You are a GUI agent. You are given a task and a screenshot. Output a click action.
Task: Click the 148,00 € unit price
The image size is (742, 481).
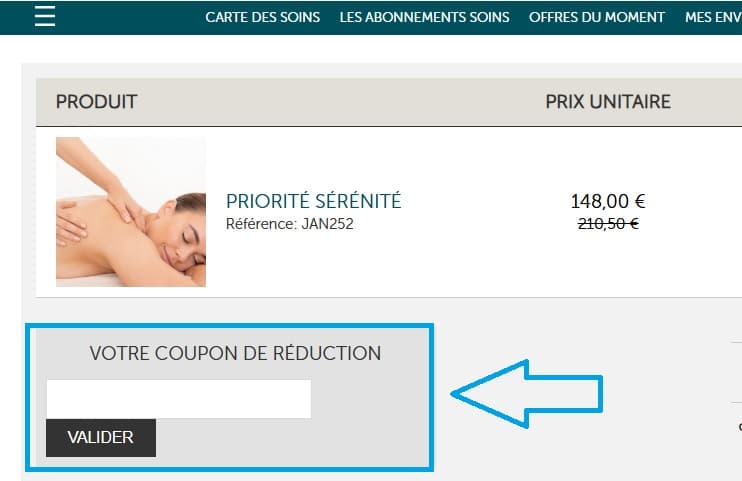[x=608, y=202]
